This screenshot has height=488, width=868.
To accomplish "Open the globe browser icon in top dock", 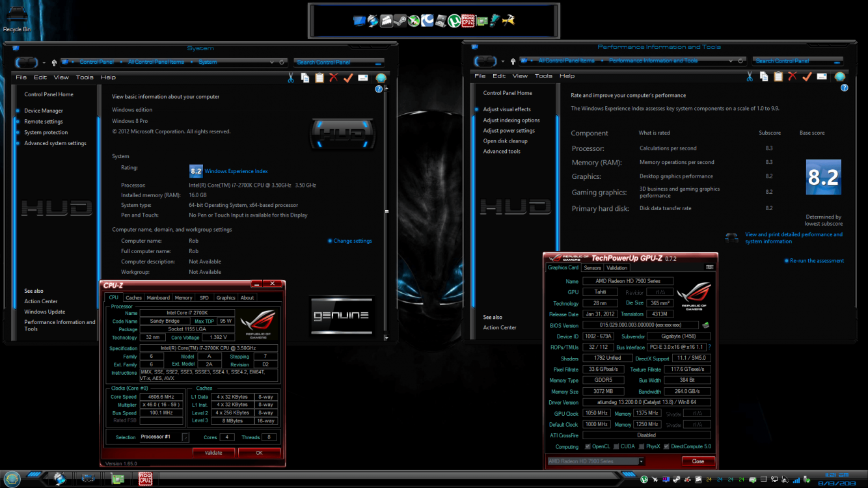I will tap(373, 21).
